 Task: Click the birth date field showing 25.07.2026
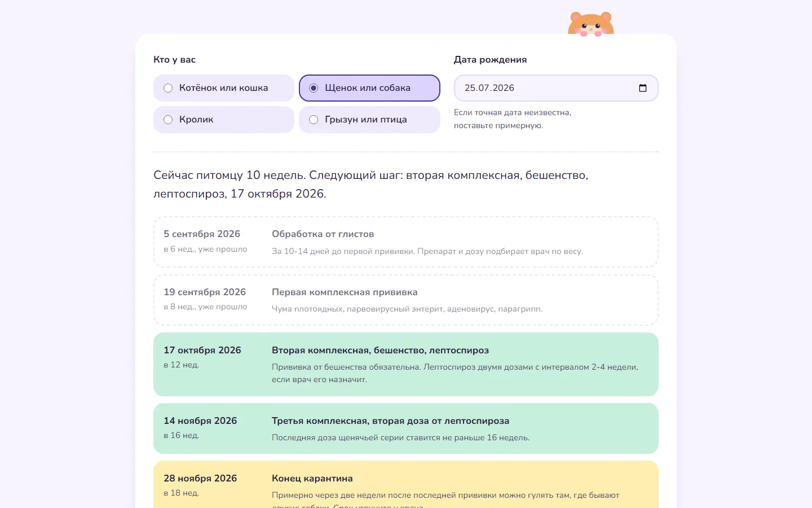(x=556, y=88)
